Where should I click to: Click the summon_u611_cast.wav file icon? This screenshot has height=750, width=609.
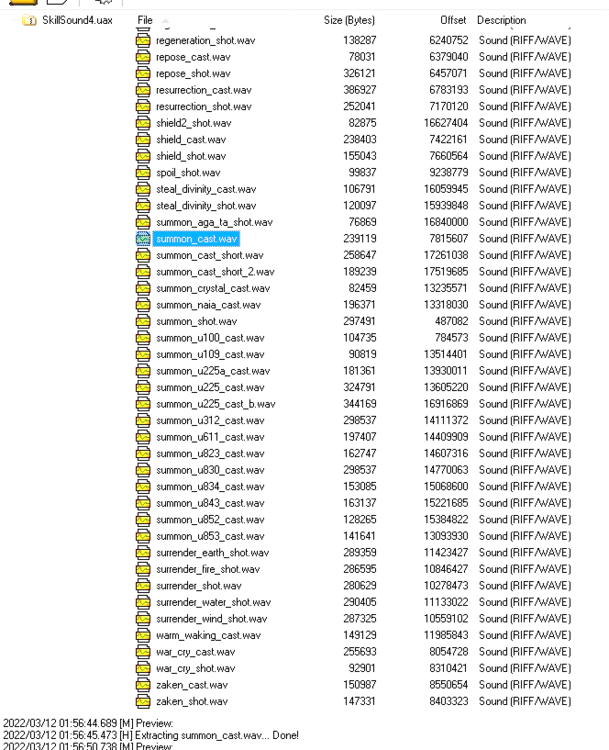click(x=143, y=436)
